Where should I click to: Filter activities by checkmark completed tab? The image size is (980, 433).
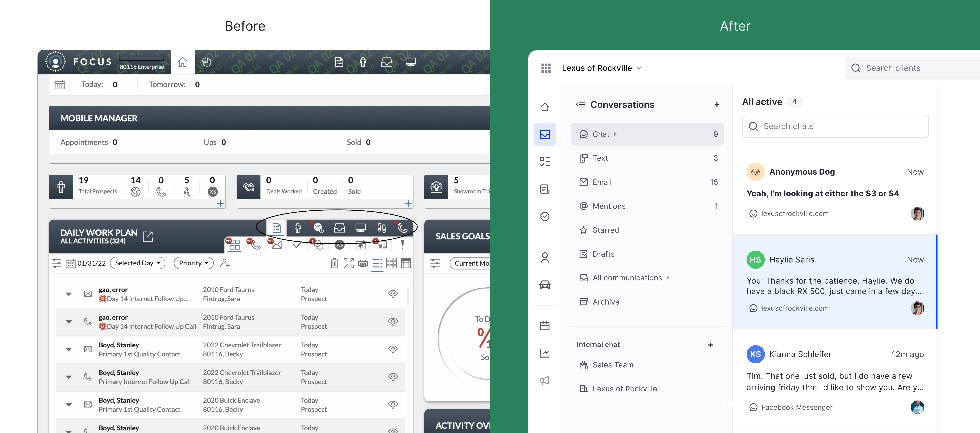[297, 245]
